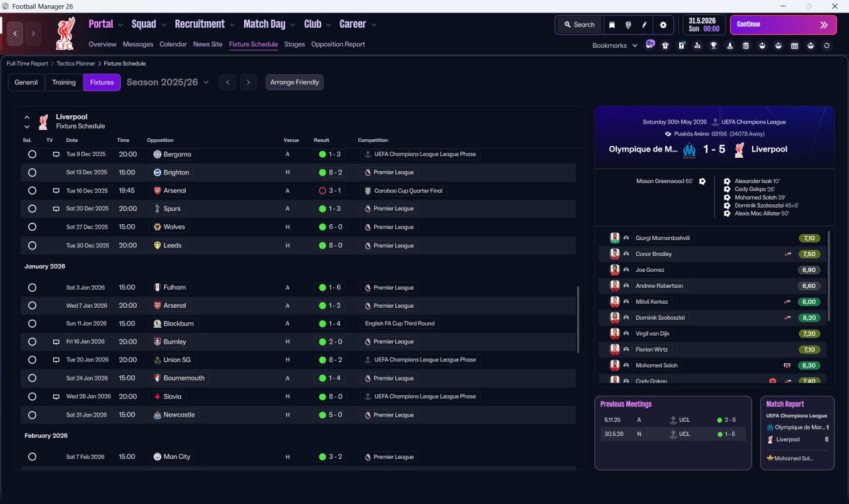
Task: Go to previous season with arrow
Action: pos(228,82)
